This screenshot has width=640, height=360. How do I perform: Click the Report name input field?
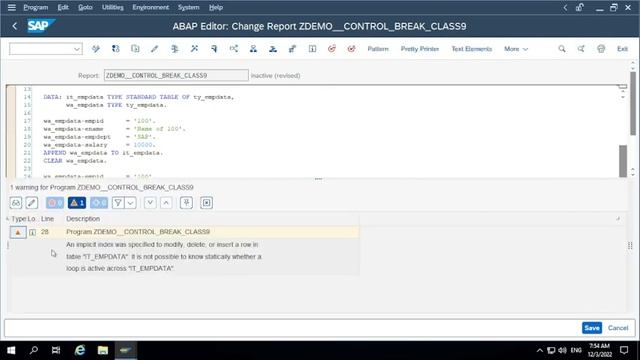pos(176,76)
